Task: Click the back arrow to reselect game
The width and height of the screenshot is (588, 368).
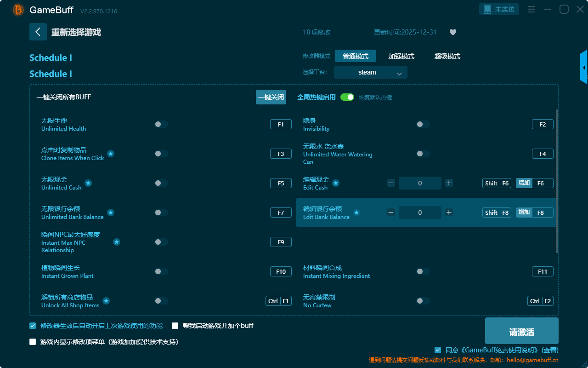Action: tap(38, 32)
